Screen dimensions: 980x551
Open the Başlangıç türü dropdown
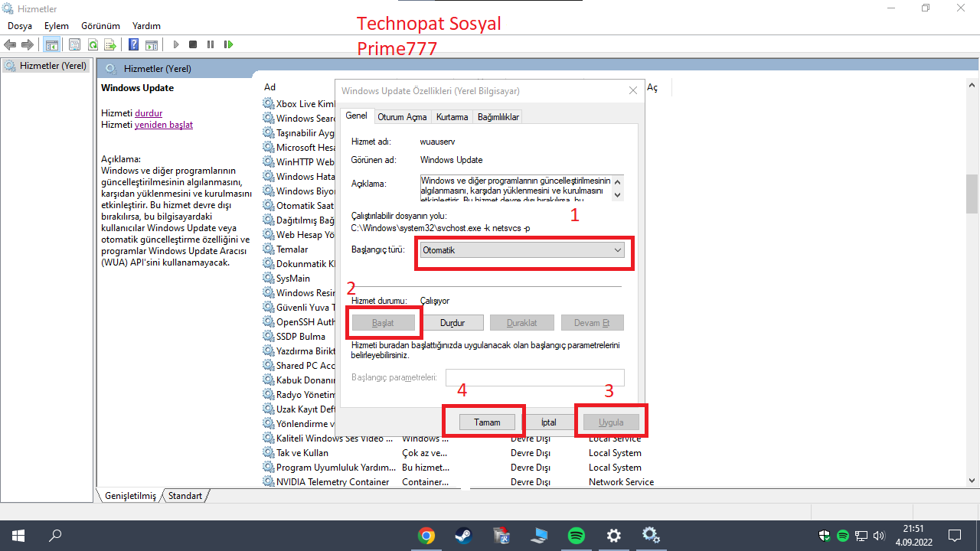522,250
